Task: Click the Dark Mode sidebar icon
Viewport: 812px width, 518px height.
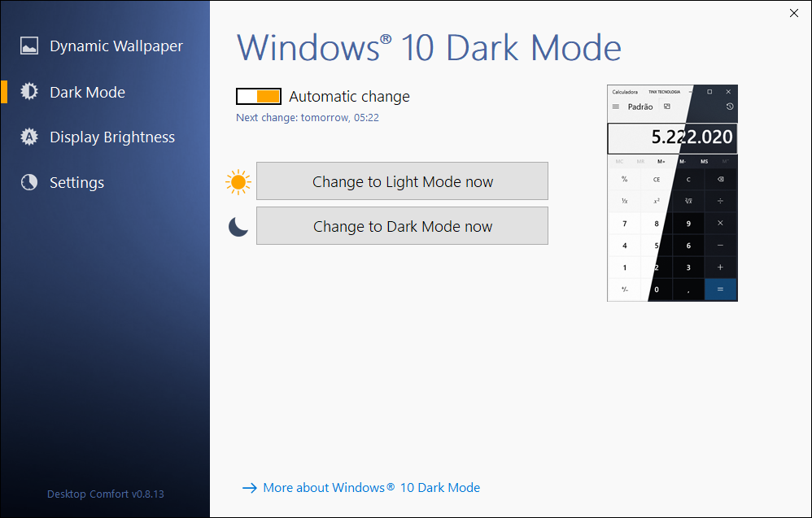Action: pos(29,92)
